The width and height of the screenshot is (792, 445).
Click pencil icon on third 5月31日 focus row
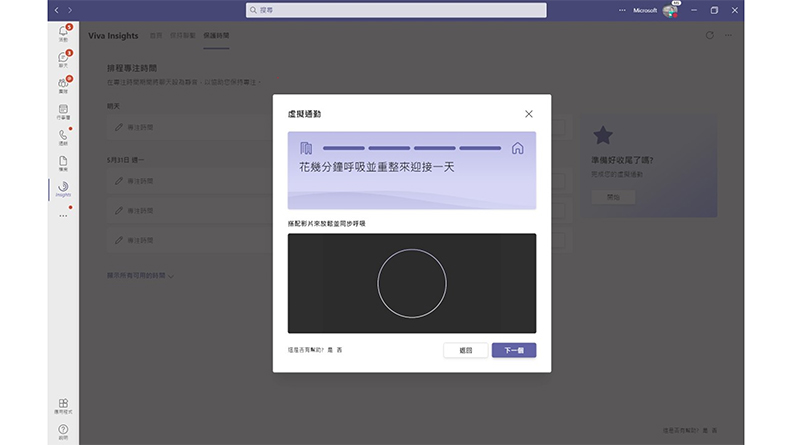[119, 240]
